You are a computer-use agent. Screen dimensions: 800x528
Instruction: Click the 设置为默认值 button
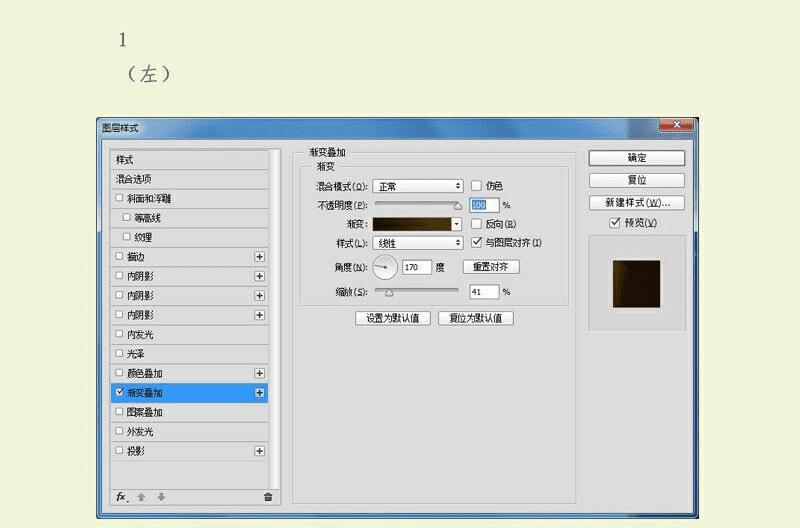click(x=393, y=318)
